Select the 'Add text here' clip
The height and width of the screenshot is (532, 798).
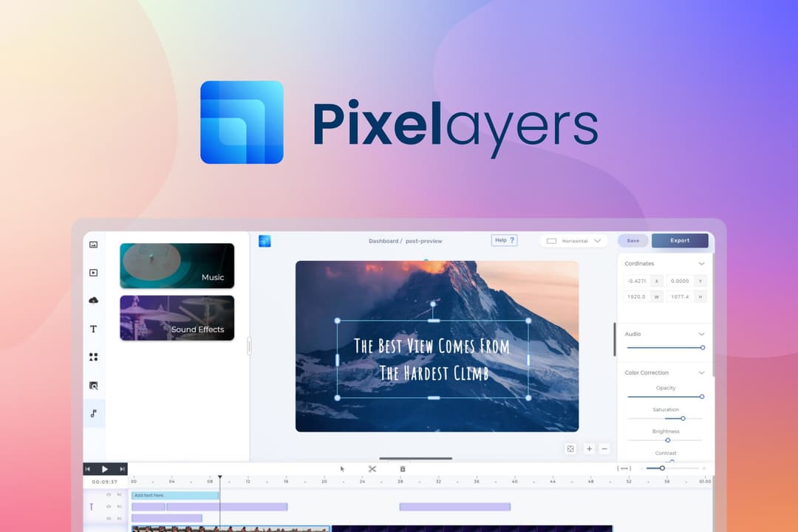point(175,495)
